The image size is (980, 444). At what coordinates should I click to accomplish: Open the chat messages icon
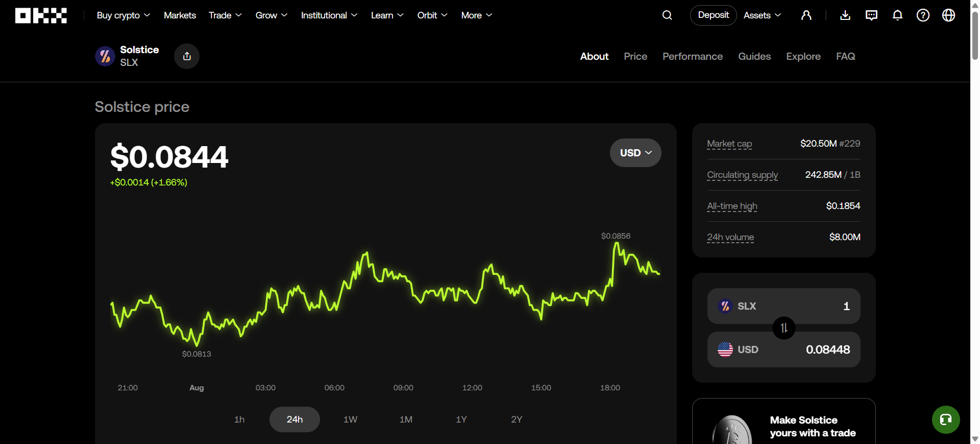872,15
